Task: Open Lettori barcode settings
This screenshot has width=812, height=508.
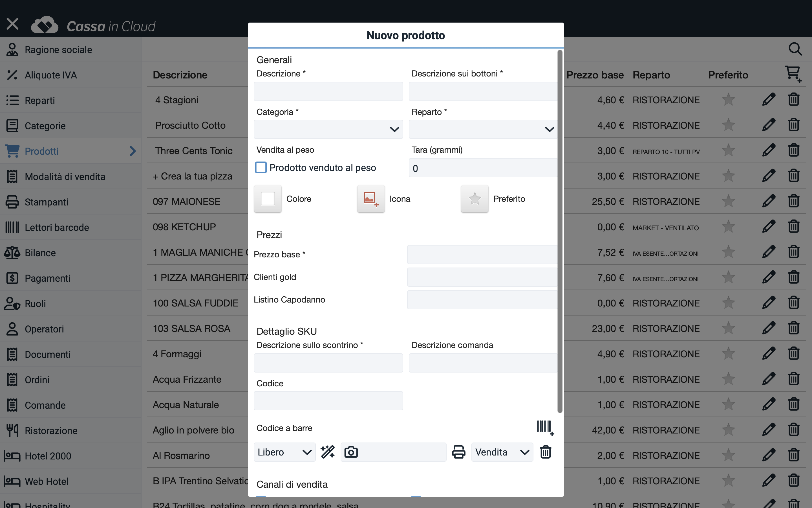Action: click(70, 227)
